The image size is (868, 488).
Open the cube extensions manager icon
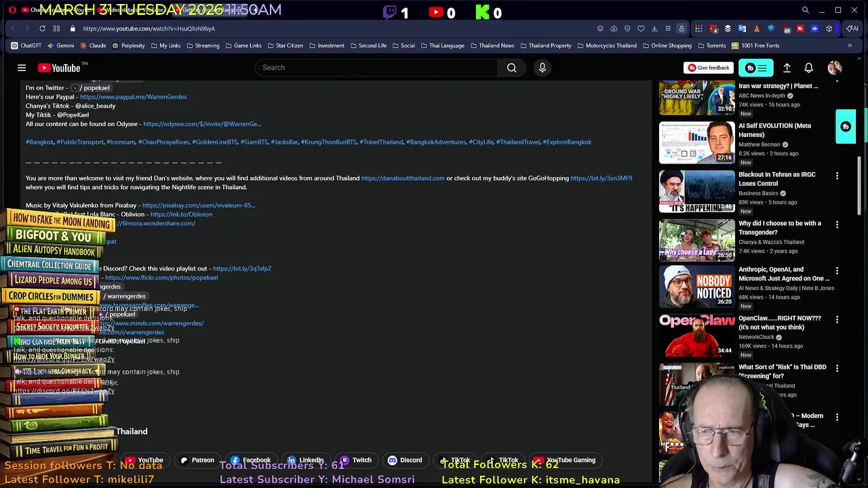[x=829, y=28]
